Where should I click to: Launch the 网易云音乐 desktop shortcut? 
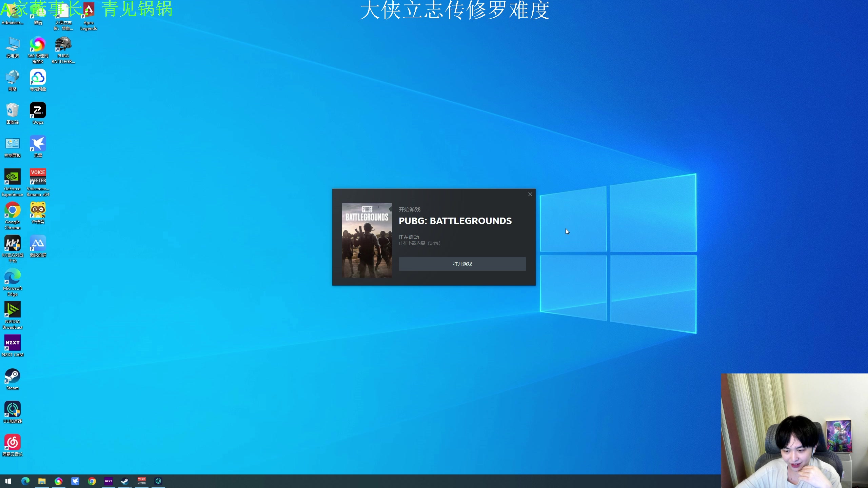point(13,446)
